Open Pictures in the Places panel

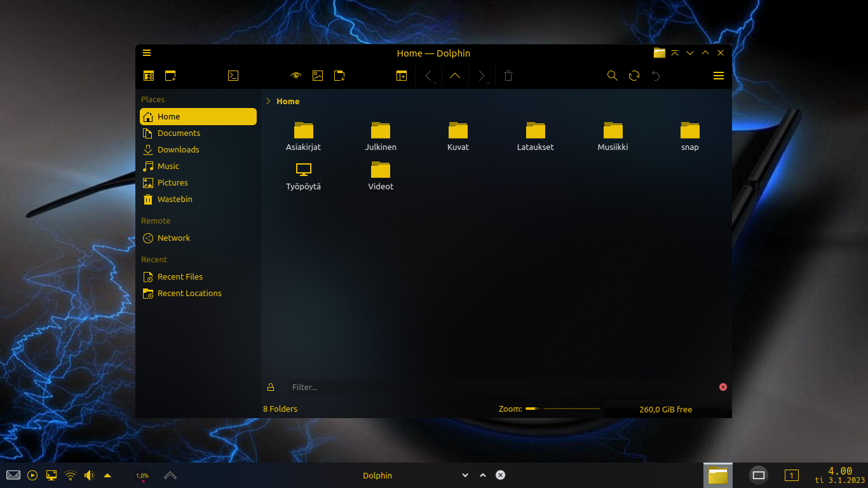pyautogui.click(x=198, y=182)
